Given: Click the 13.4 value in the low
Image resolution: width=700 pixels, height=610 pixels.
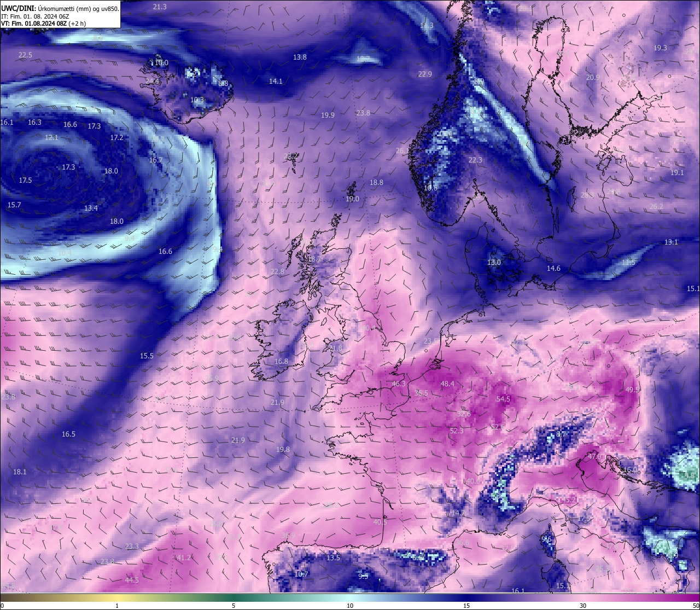Looking at the screenshot, I should pyautogui.click(x=91, y=208).
